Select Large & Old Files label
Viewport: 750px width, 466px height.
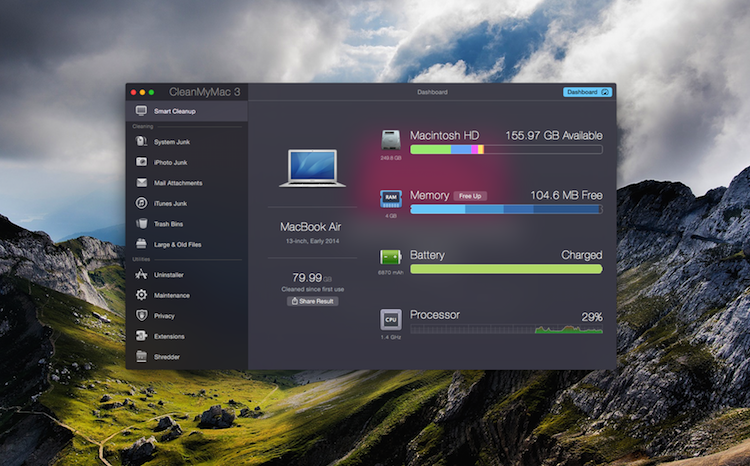pos(177,244)
